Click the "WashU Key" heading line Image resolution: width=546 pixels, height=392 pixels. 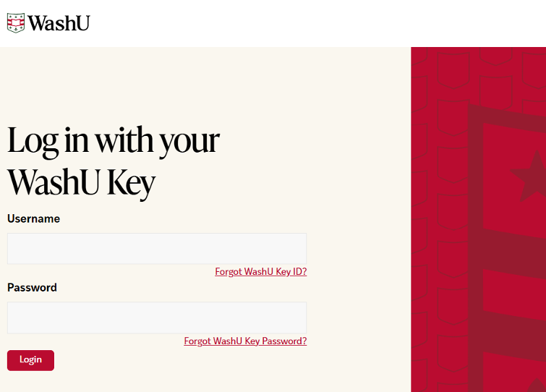pos(81,182)
